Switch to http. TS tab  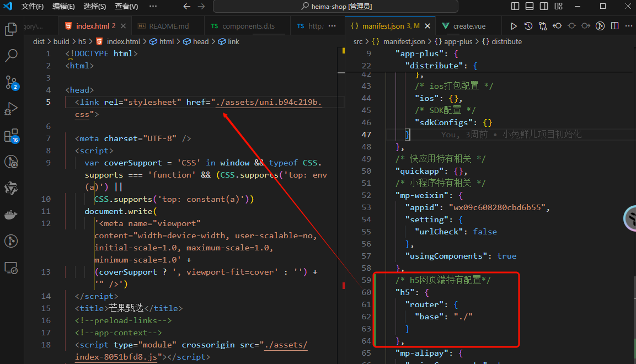[x=311, y=26]
